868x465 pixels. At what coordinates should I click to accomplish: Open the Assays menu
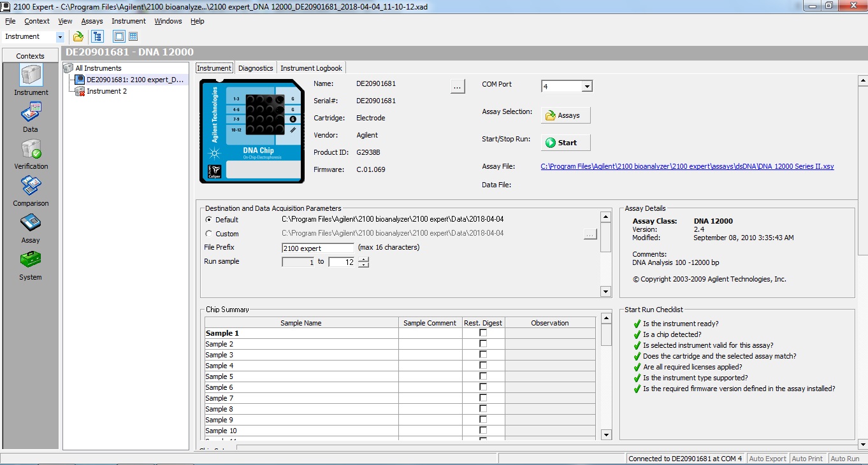coord(92,20)
